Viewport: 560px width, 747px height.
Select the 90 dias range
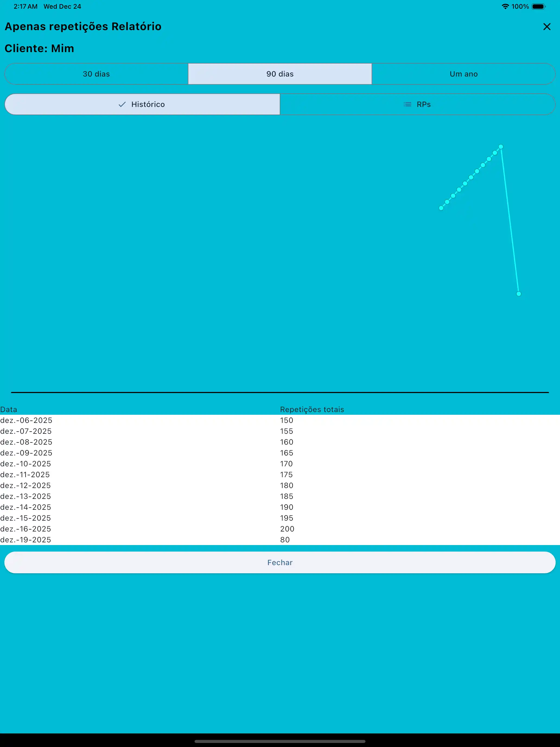(280, 74)
